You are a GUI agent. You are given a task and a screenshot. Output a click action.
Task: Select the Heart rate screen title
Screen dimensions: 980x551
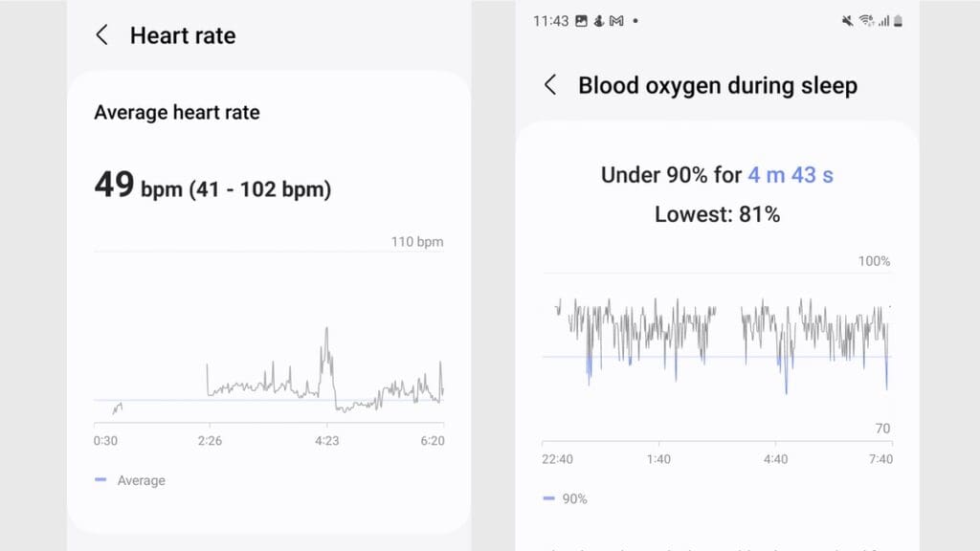click(x=182, y=35)
